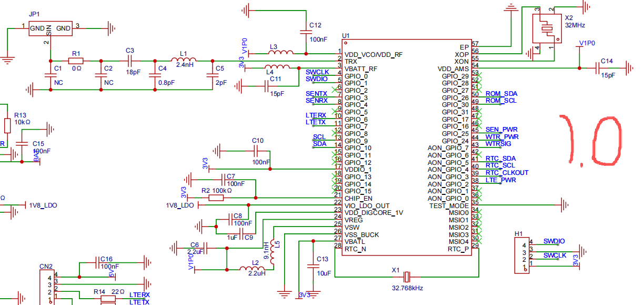
Task: Select resistor R1 0Ω symbol
Action: 76,61
